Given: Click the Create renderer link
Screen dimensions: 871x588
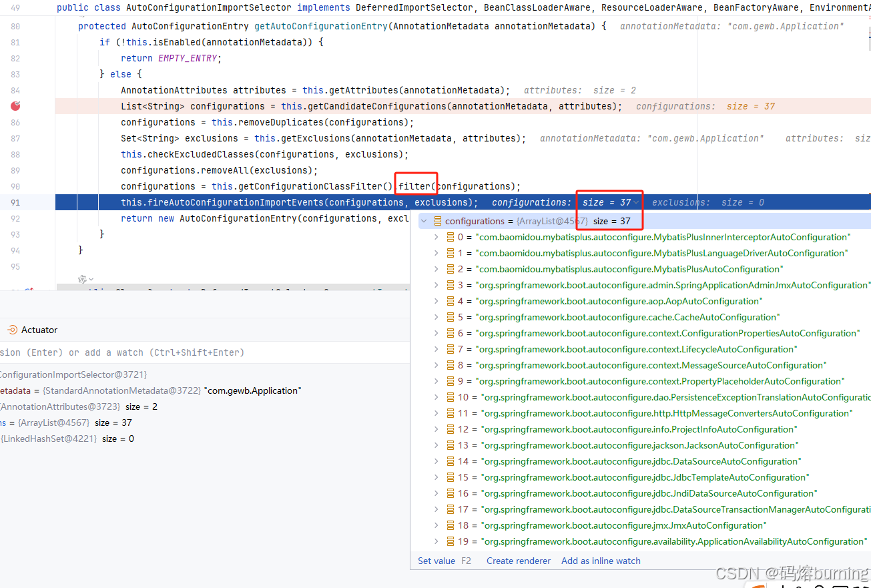Looking at the screenshot, I should (518, 561).
